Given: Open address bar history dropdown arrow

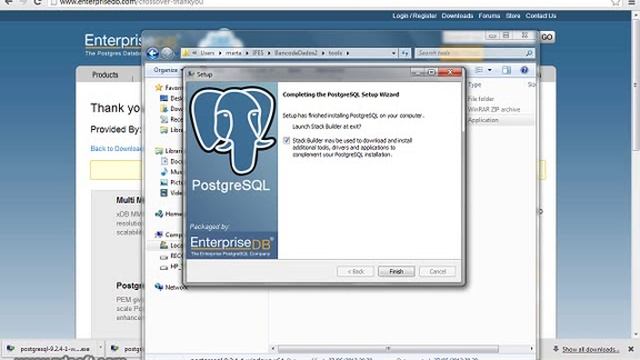Looking at the screenshot, I should pos(393,53).
